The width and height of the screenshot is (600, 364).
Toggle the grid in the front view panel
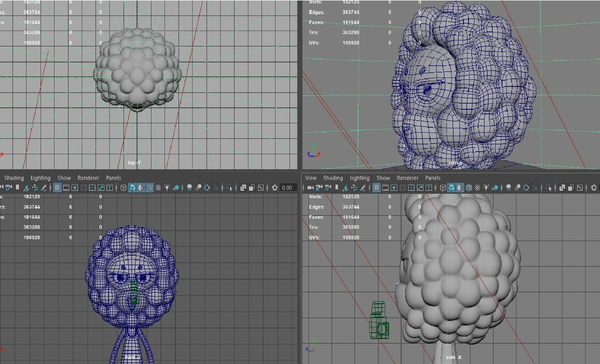coord(57,188)
